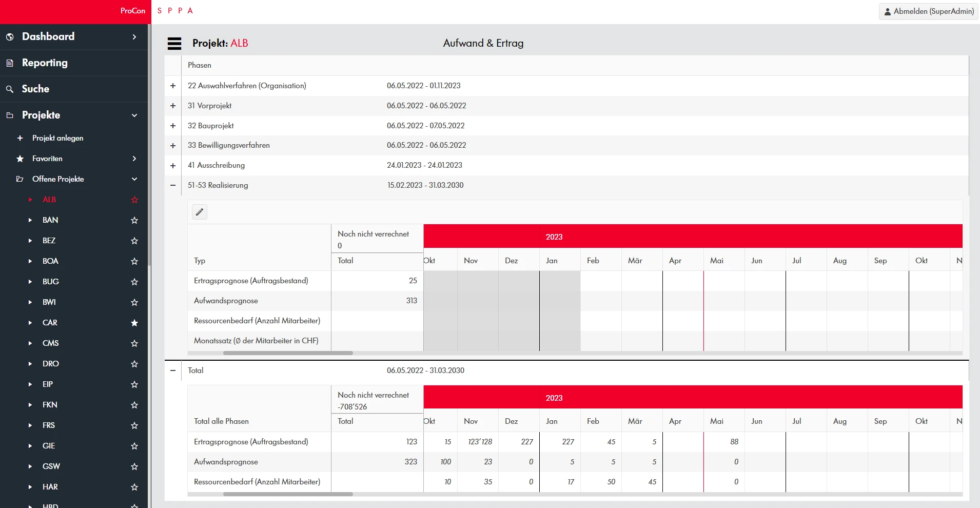
Task: Expand phase 33 Bewilligungsverfahren row
Action: 173,146
